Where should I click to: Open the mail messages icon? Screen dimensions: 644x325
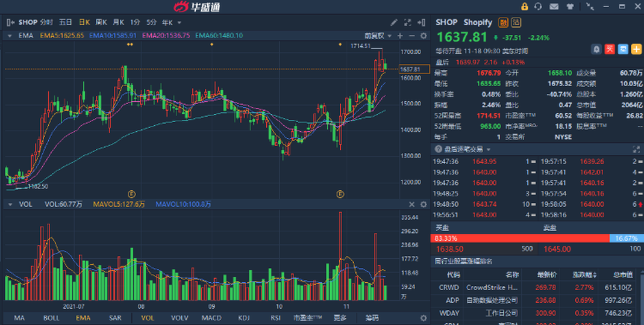(553, 7)
